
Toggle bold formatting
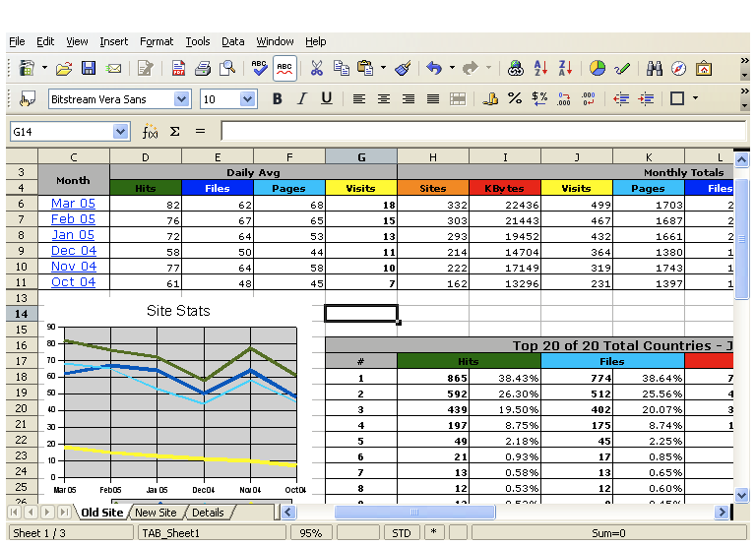[x=278, y=98]
